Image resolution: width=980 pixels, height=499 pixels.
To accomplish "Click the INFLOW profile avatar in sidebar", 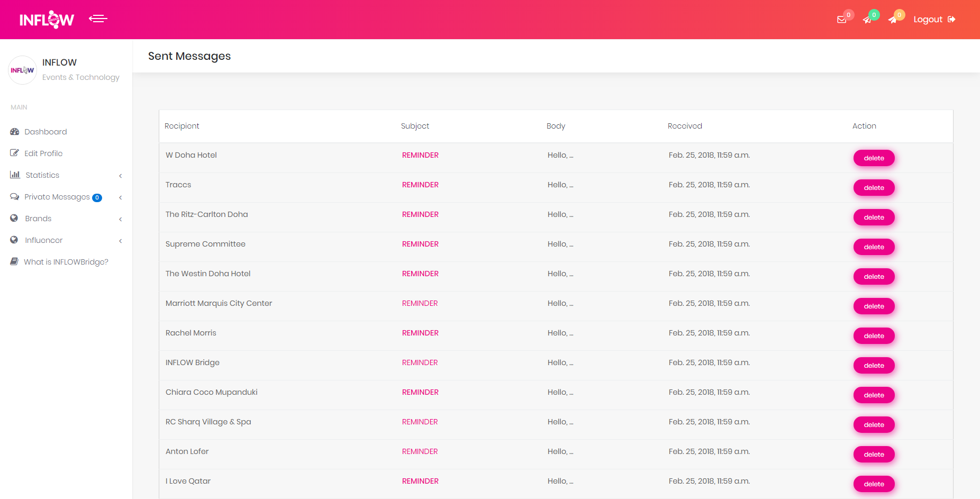I will pyautogui.click(x=22, y=70).
